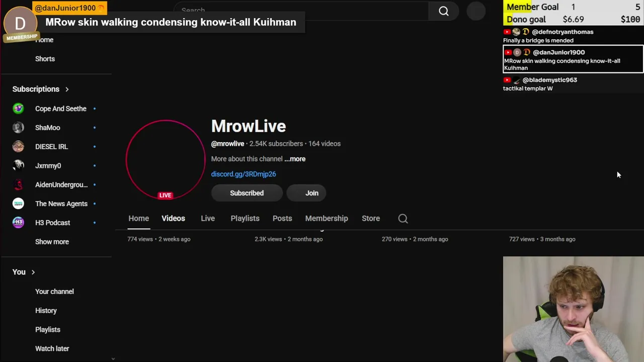Show more subscriptions

tap(52, 242)
